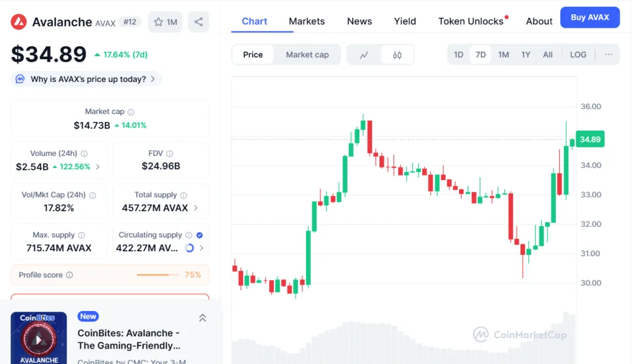Switch to the candlestick chart view
Screen dimensions: 632x364
(x=397, y=54)
